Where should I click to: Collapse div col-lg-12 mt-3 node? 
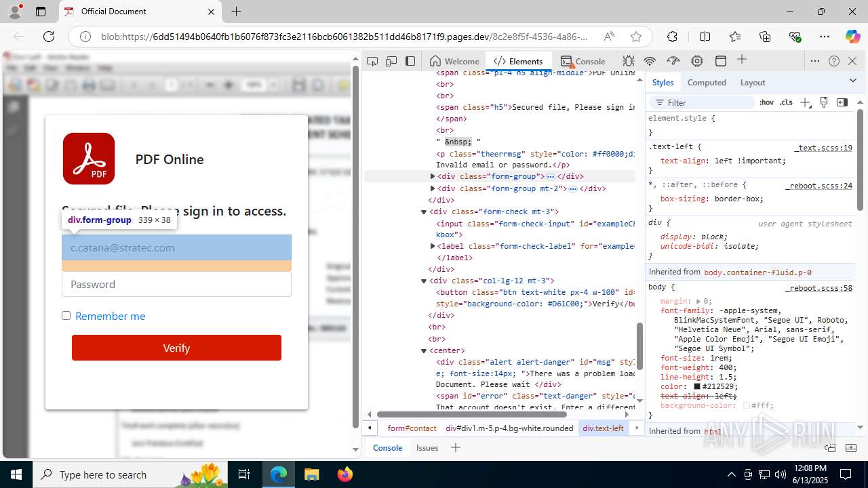[x=424, y=281]
